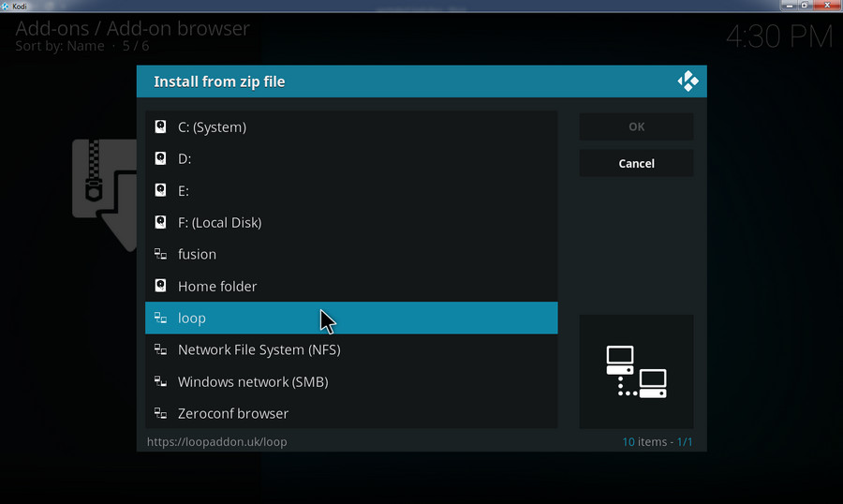The height and width of the screenshot is (504, 843).
Task: Cancel the Install from zip file dialog
Action: tap(636, 163)
